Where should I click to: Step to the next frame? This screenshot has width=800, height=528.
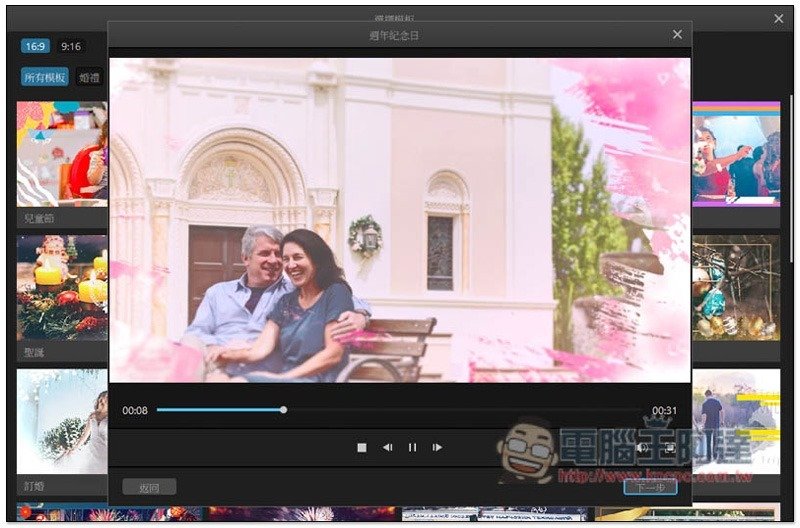(437, 447)
